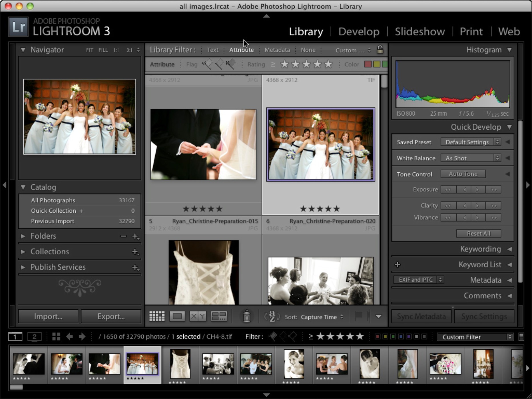
Task: Increase Clarity with single right arrow
Action: coord(478,205)
